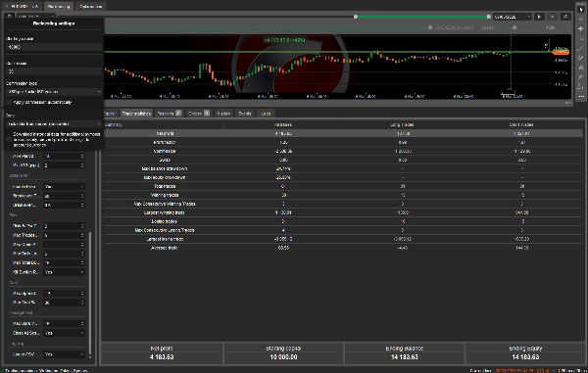Click the fourth tool icon, just above the line tool
The height and width of the screenshot is (373, 588).
[580, 38]
